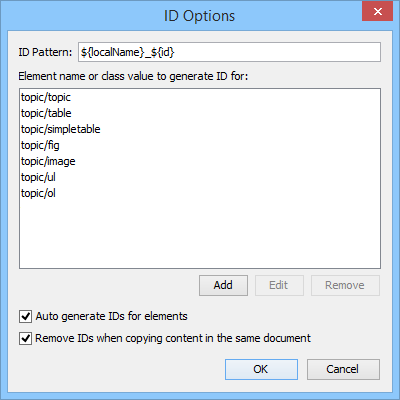Choose topic/simpletable from the list
This screenshot has height=400, width=400.
pyautogui.click(x=60, y=129)
